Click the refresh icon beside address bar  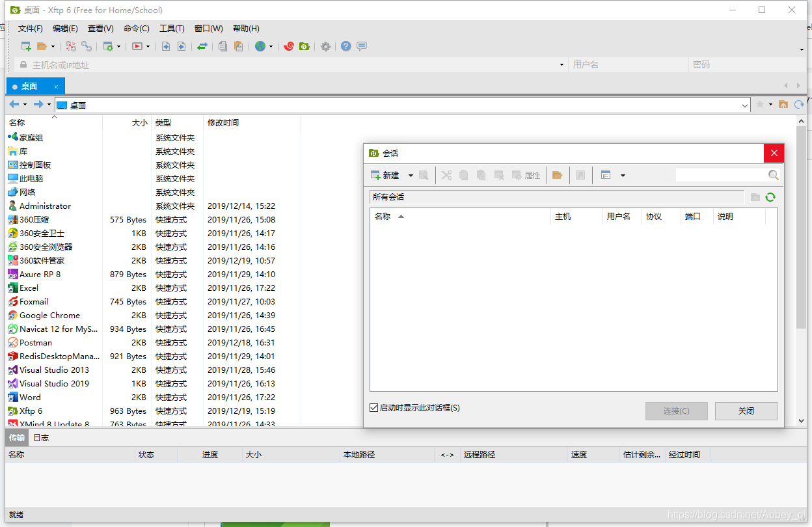click(799, 104)
